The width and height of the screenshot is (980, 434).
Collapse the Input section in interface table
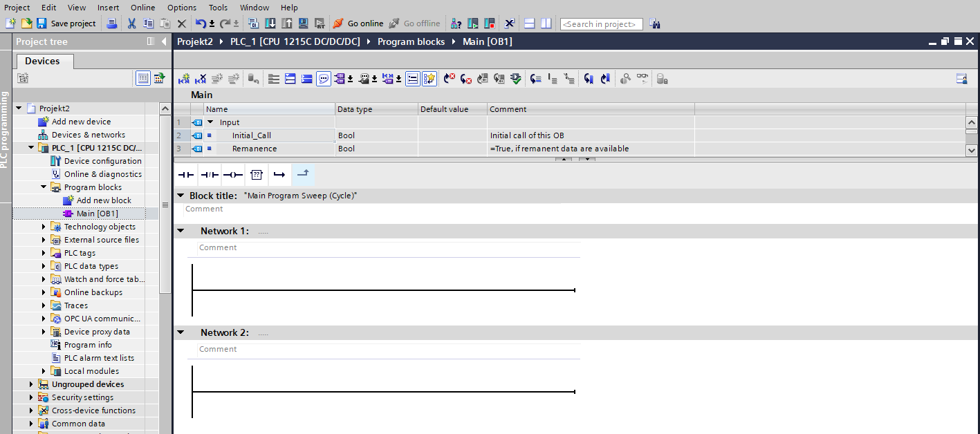[210, 122]
